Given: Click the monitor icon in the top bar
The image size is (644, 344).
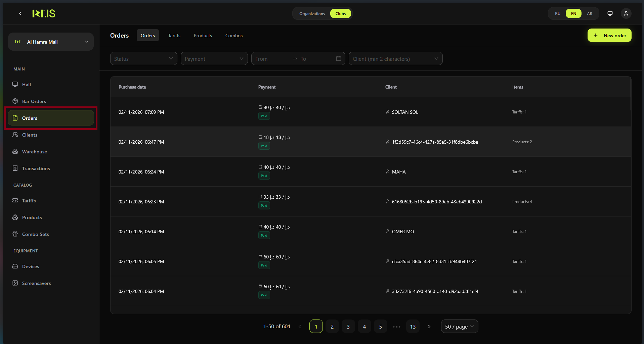Looking at the screenshot, I should coord(610,13).
